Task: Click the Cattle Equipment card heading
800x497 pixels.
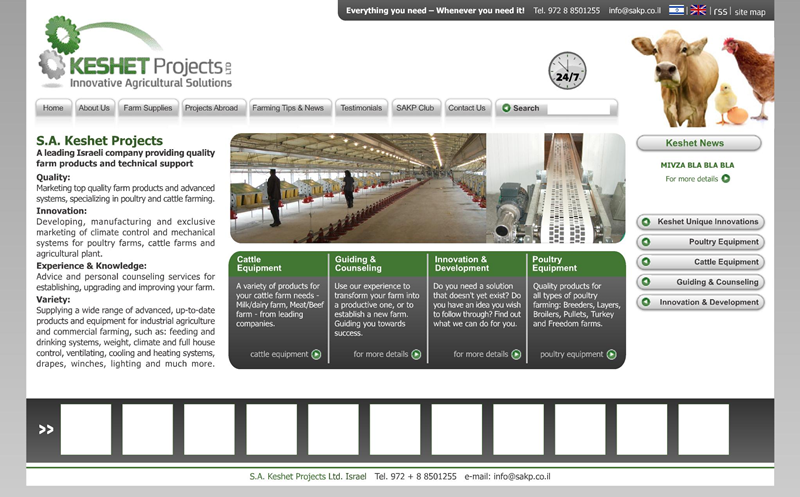Action: pos(259,264)
